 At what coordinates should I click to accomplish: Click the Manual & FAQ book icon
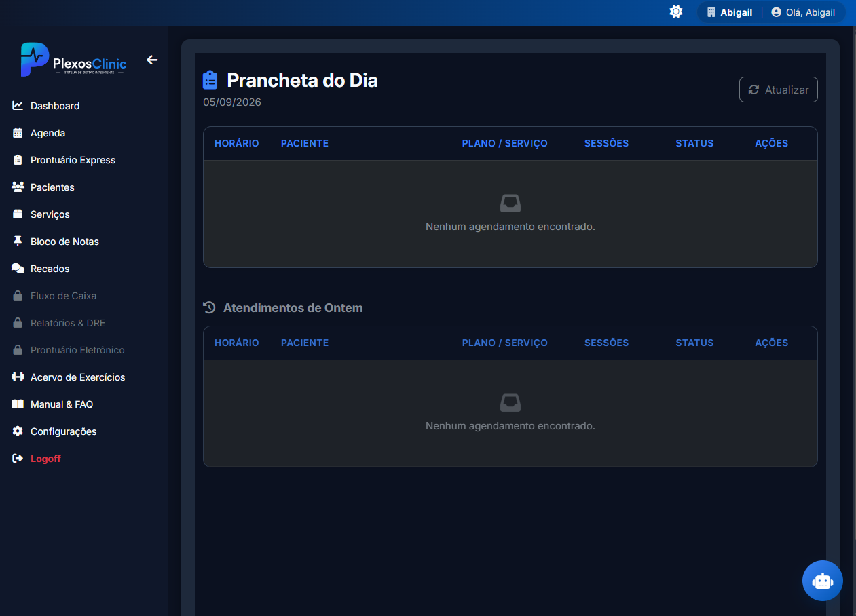coord(18,404)
